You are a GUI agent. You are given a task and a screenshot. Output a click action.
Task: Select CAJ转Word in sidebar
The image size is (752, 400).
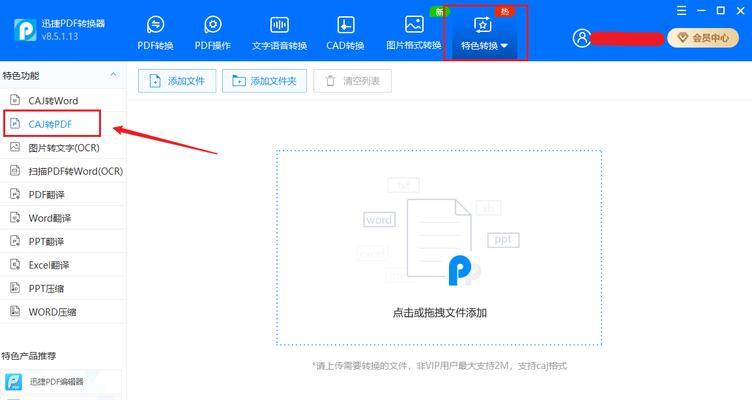tap(63, 101)
